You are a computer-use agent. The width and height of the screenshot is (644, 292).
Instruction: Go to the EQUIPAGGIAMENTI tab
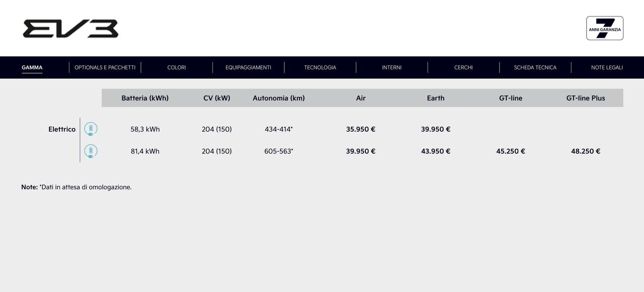coord(249,67)
